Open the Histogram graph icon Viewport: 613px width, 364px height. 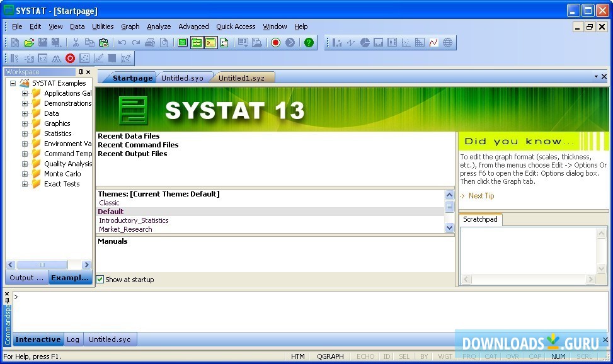click(x=379, y=43)
